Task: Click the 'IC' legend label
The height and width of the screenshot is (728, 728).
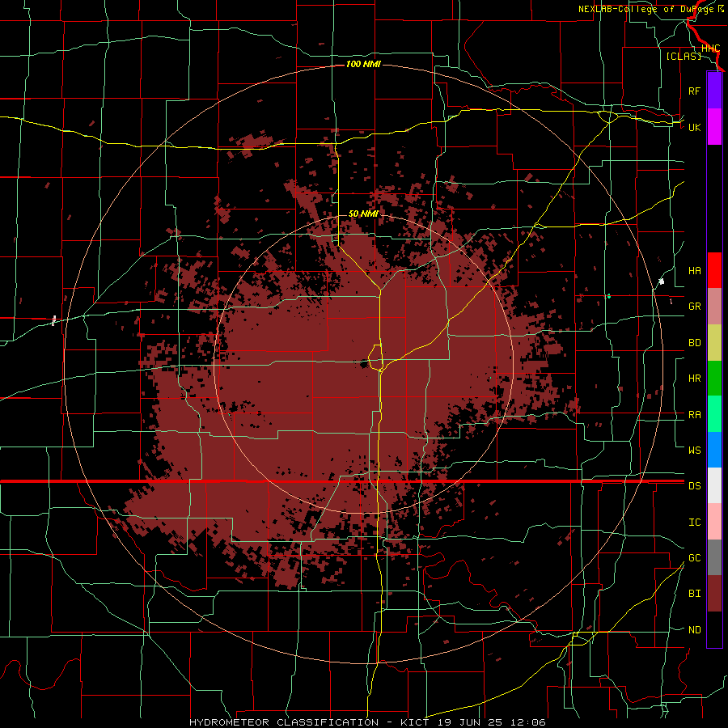Action: pyautogui.click(x=694, y=523)
